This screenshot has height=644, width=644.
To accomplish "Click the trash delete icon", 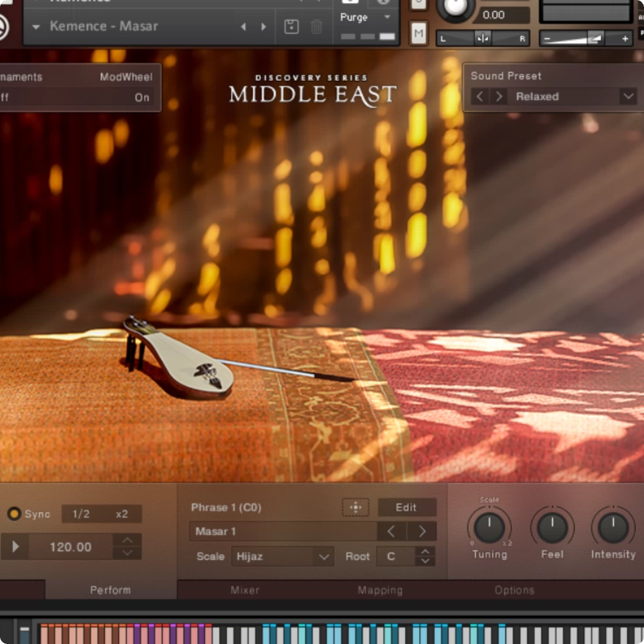I will click(x=316, y=27).
